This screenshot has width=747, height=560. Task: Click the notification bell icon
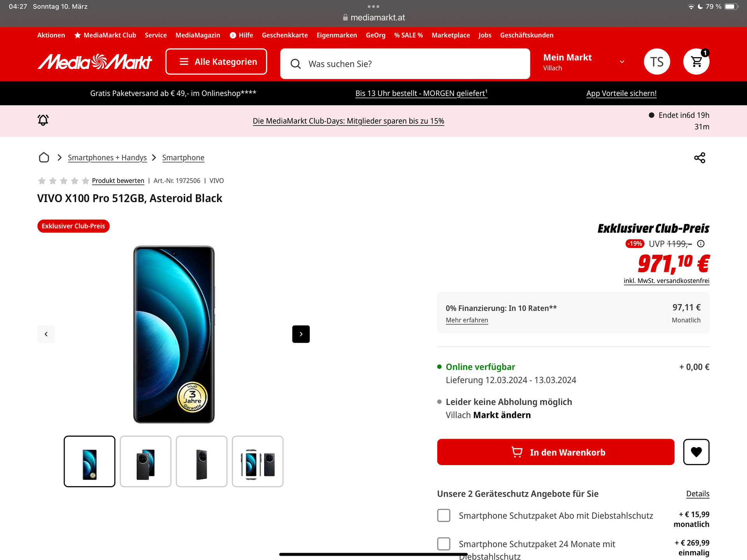(x=43, y=120)
